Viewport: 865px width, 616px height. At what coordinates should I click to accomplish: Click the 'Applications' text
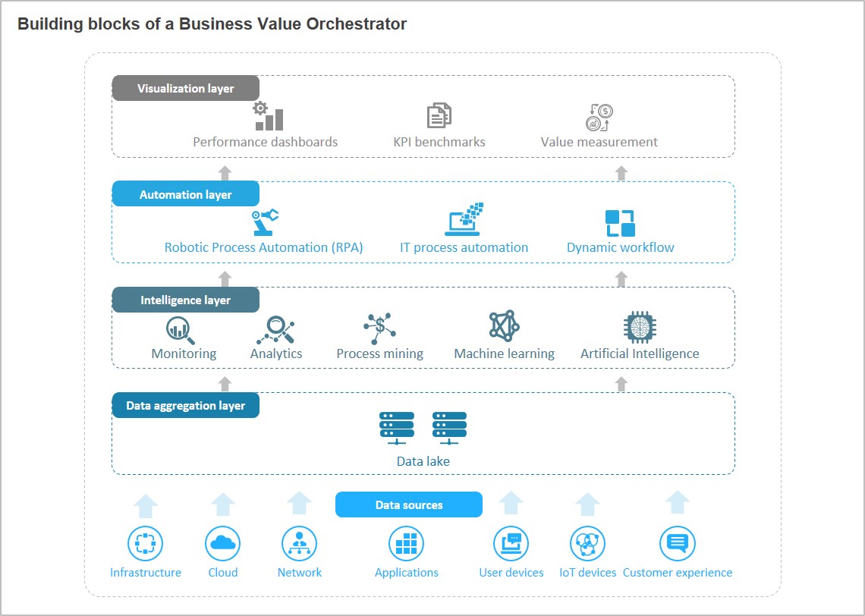click(x=407, y=573)
